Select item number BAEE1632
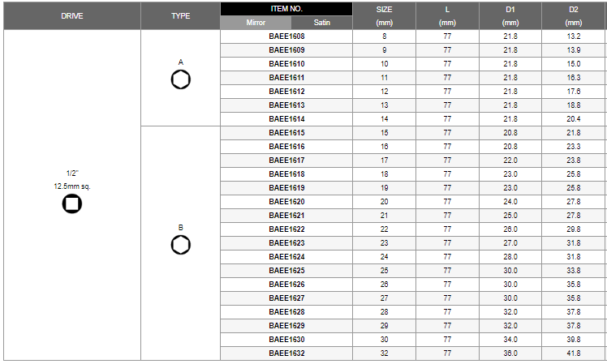This screenshot has height=364, width=607. coord(286,353)
